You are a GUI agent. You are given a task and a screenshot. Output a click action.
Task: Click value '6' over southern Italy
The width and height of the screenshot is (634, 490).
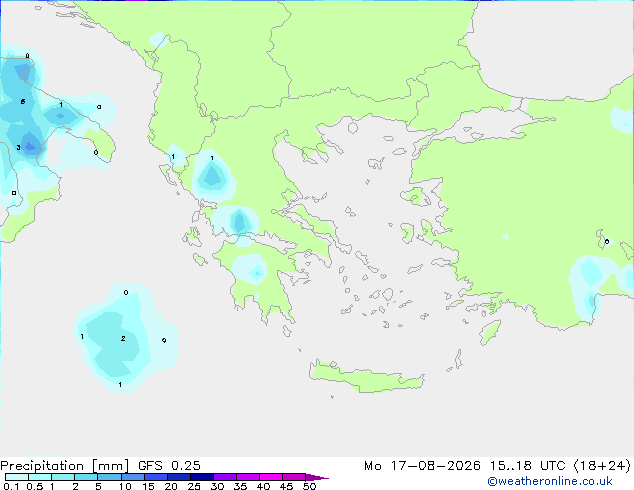(23, 101)
